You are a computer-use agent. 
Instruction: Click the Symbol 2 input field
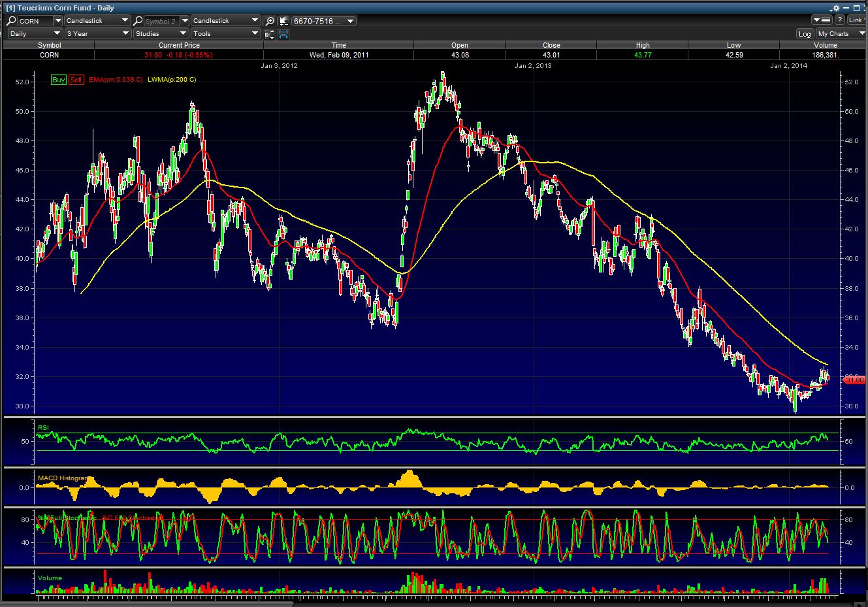pyautogui.click(x=161, y=21)
